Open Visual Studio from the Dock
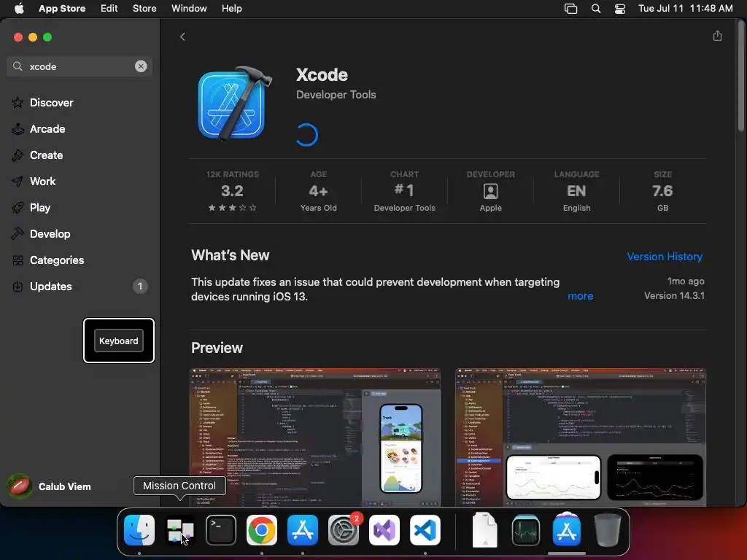 [x=384, y=530]
